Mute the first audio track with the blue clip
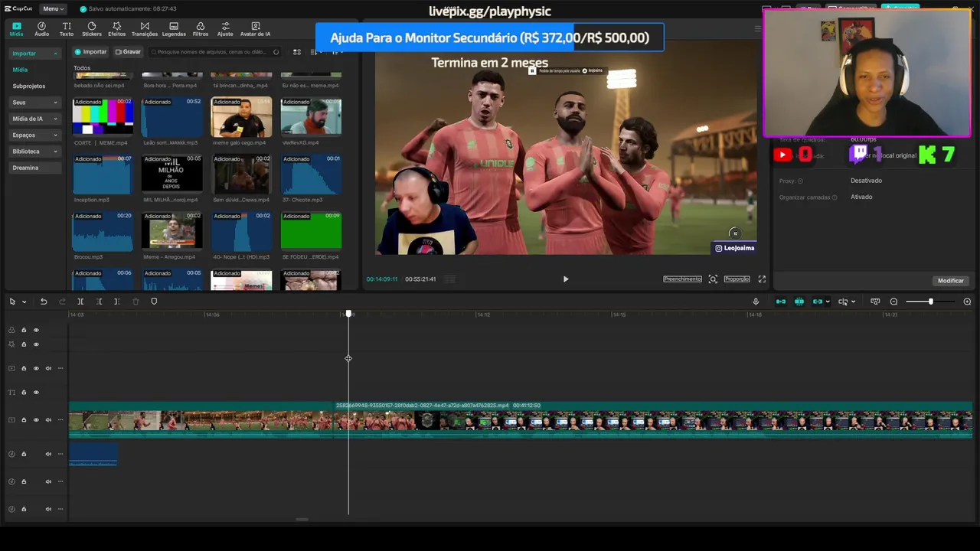This screenshot has height=551, width=980. pos(48,454)
